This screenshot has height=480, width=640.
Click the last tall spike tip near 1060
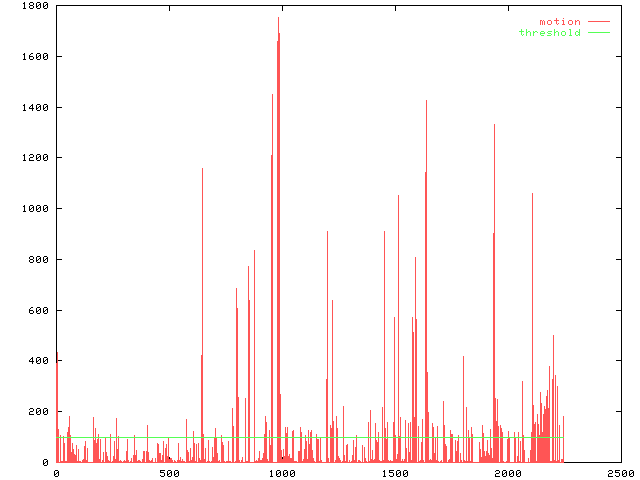[532, 194]
